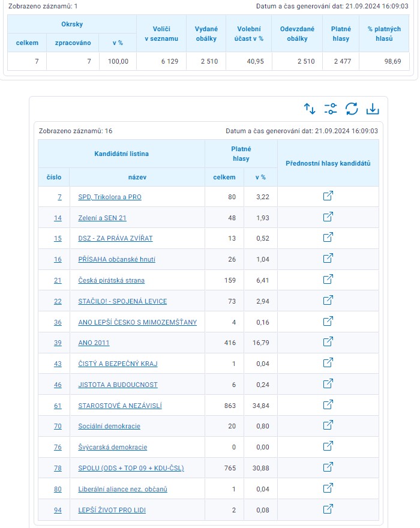Image resolution: width=420 pixels, height=528 pixels.
Task: Download table data with download icon
Action: 373,109
